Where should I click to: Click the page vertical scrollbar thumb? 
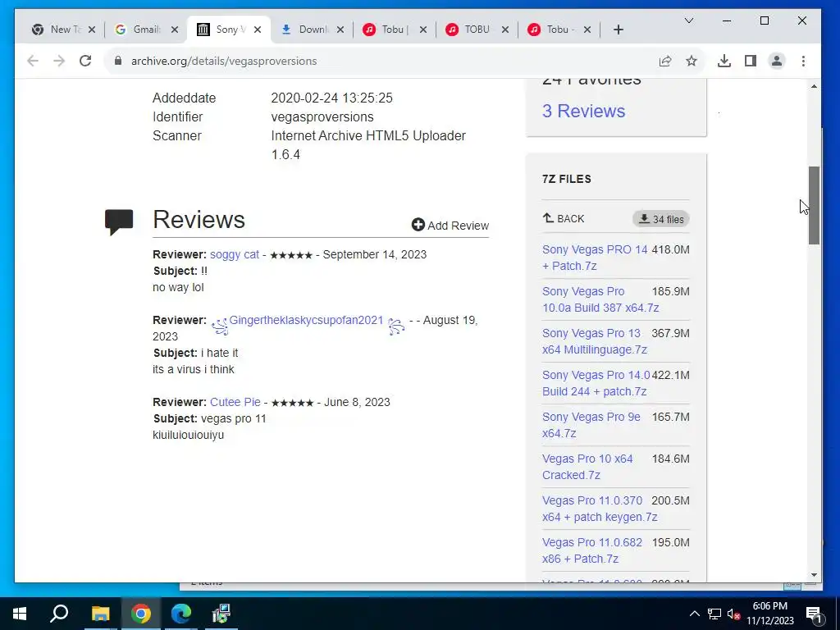(814, 205)
